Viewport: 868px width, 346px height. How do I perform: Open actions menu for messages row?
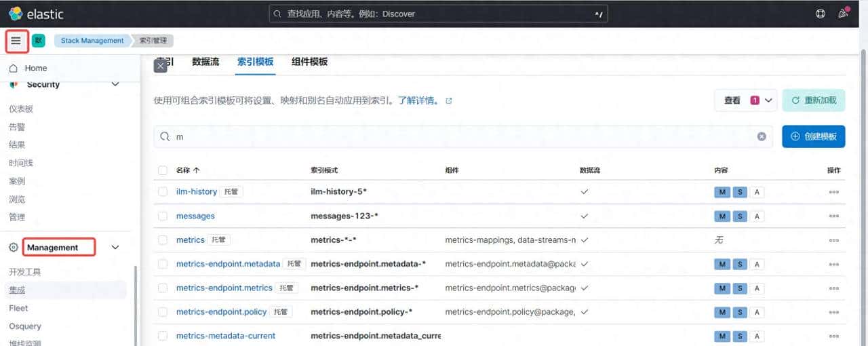pyautogui.click(x=833, y=216)
